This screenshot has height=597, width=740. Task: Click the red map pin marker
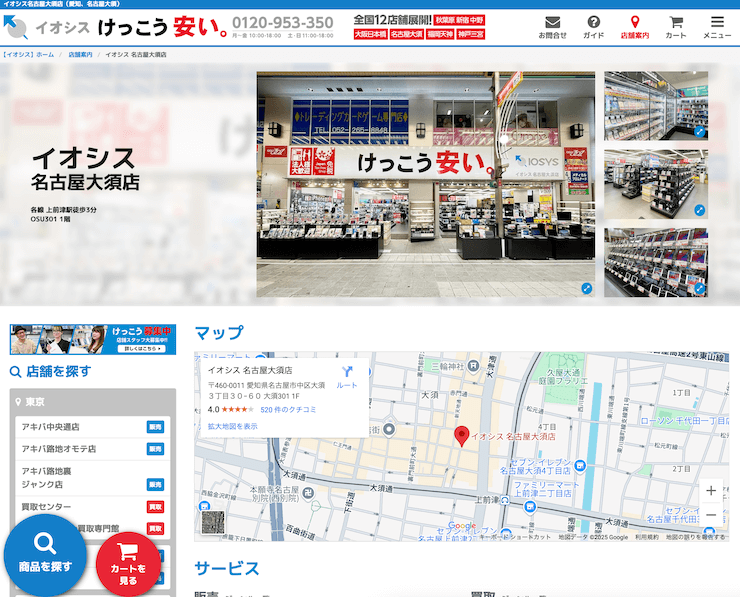[x=462, y=436]
